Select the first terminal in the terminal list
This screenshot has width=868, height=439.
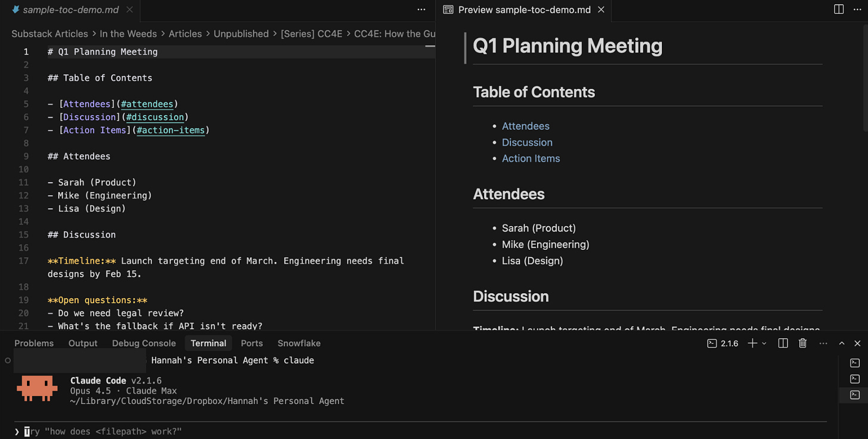point(855,363)
